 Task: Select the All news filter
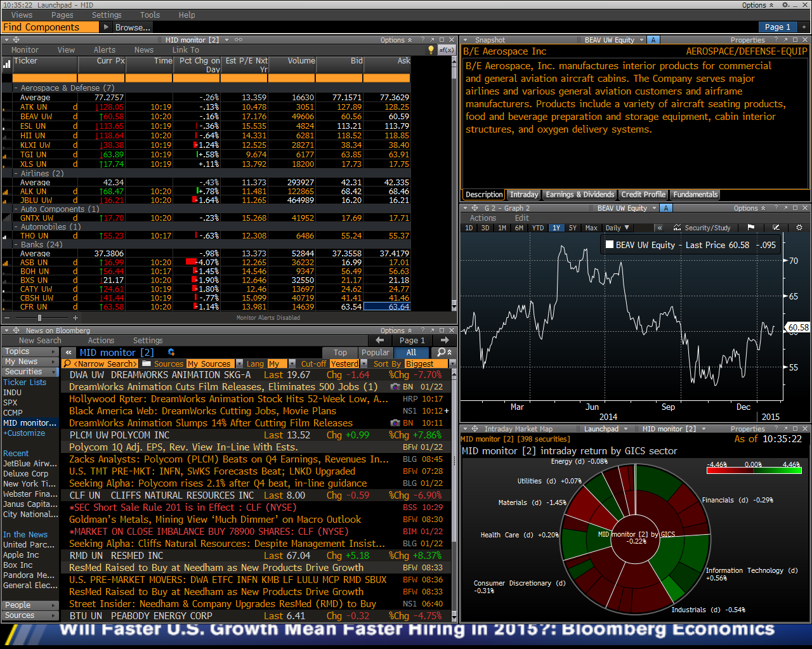(411, 353)
